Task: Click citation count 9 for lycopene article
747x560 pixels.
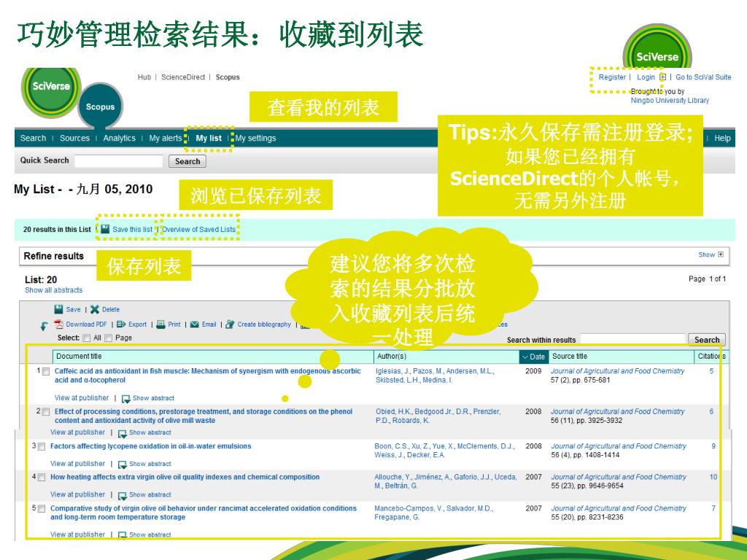Action: (713, 446)
